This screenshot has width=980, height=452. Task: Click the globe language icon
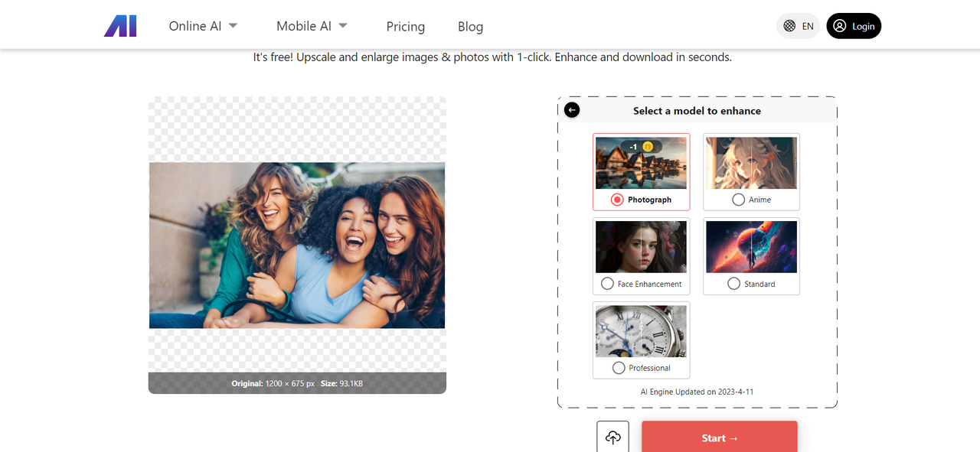789,26
